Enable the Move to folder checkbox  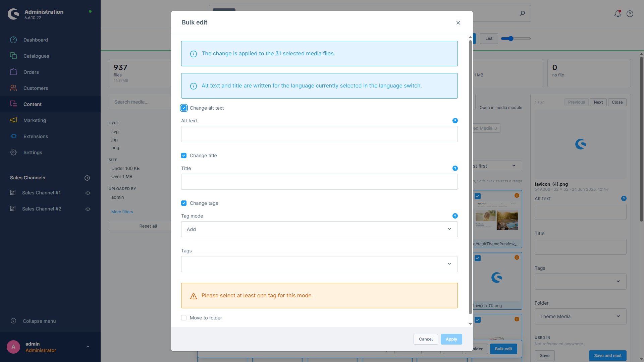tap(184, 318)
